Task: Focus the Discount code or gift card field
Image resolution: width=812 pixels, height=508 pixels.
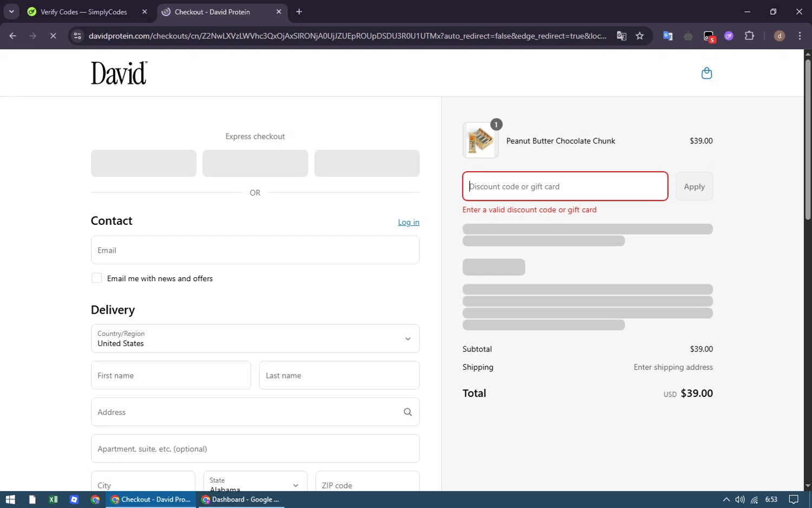Action: (x=565, y=186)
